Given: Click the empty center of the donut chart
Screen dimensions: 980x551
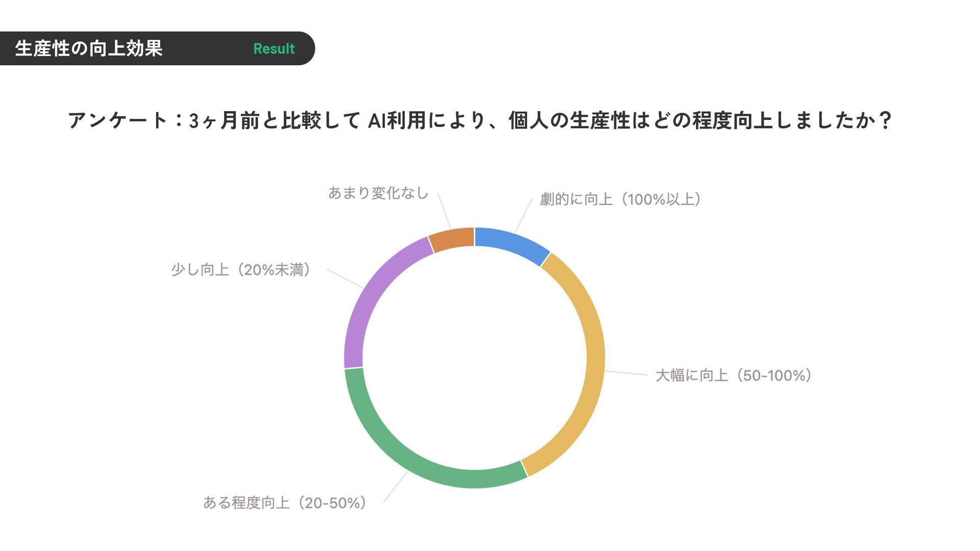Looking at the screenshot, I should pyautogui.click(x=475, y=358).
